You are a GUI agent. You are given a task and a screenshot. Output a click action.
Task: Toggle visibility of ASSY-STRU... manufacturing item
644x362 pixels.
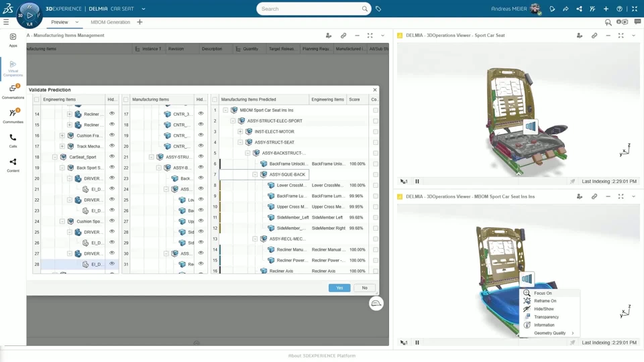[201, 156]
